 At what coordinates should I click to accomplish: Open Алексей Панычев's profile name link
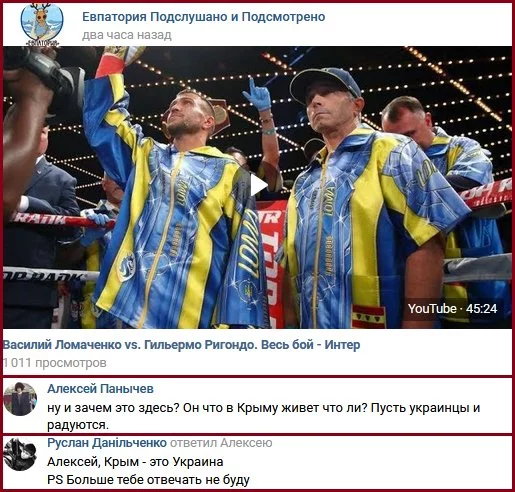click(x=100, y=389)
